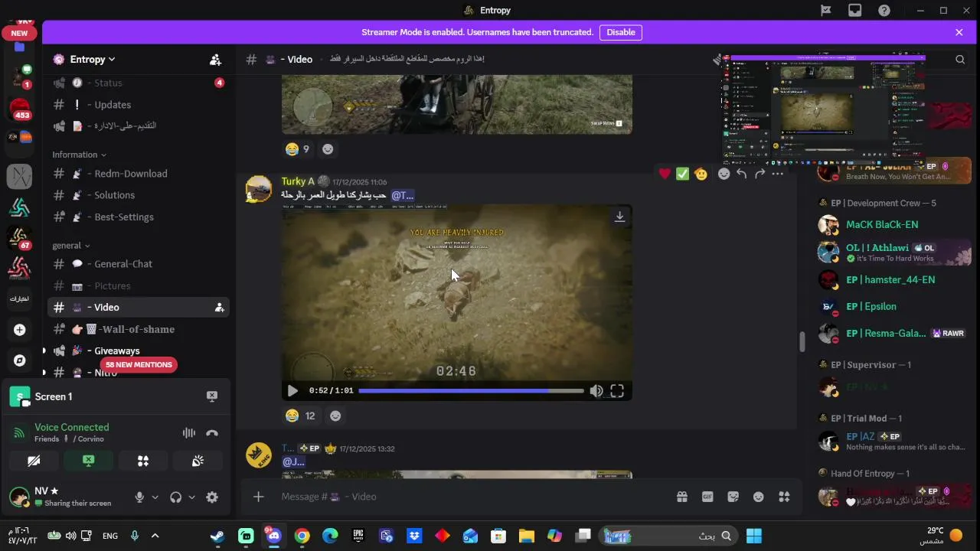
Task: Open microphone input options chevron
Action: coord(155,497)
